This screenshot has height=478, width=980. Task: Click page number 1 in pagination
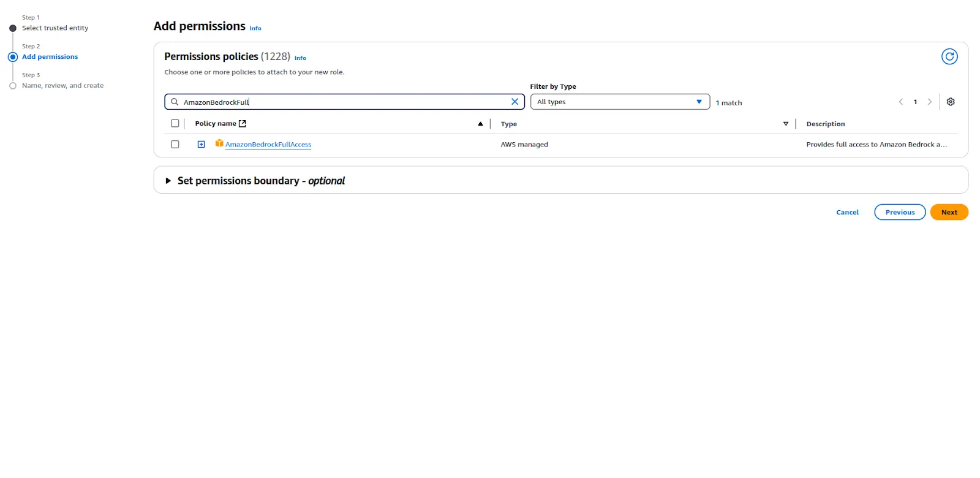pos(915,102)
